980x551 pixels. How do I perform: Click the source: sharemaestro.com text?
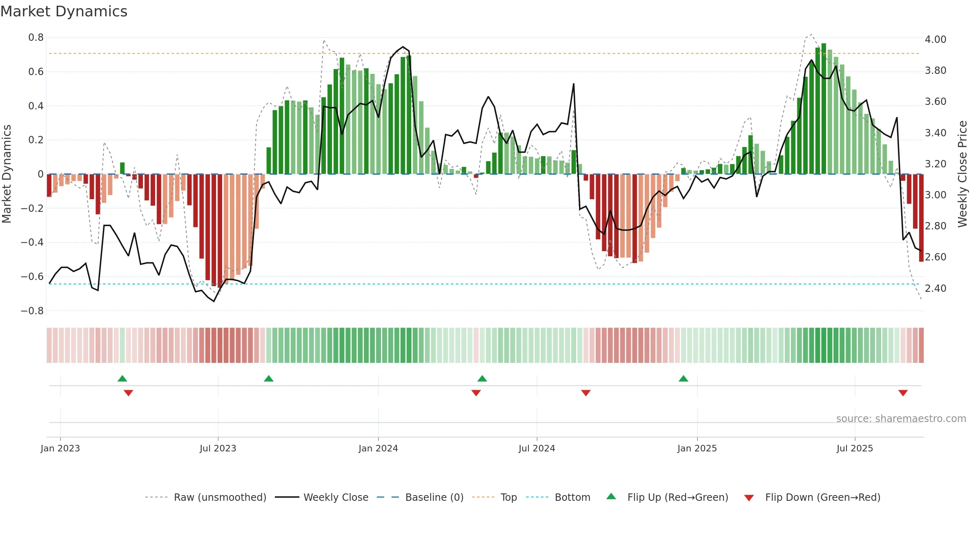click(x=901, y=418)
